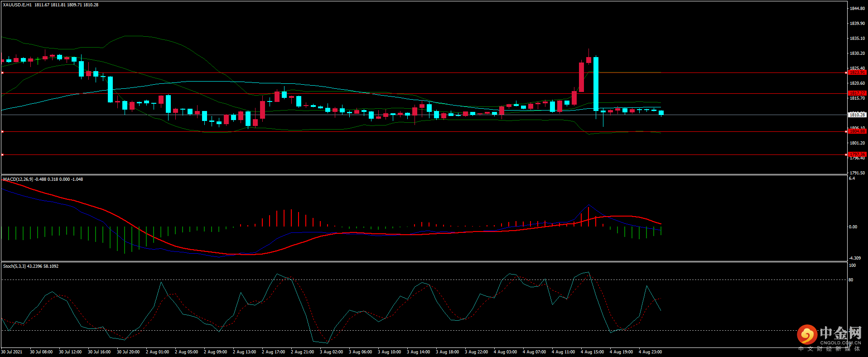868x357 pixels.
Task: Click the 30 Jul 2021 date label
Action: point(12,352)
